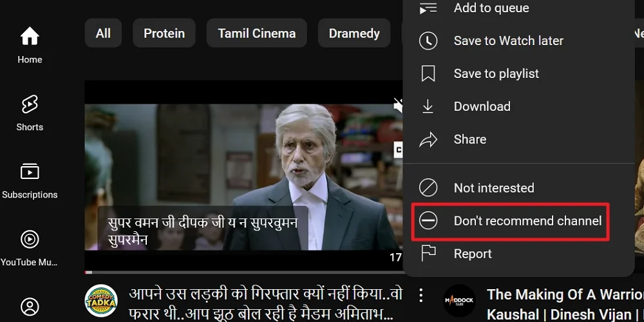Select the All filter chip
Image resolution: width=644 pixels, height=322 pixels.
point(103,33)
